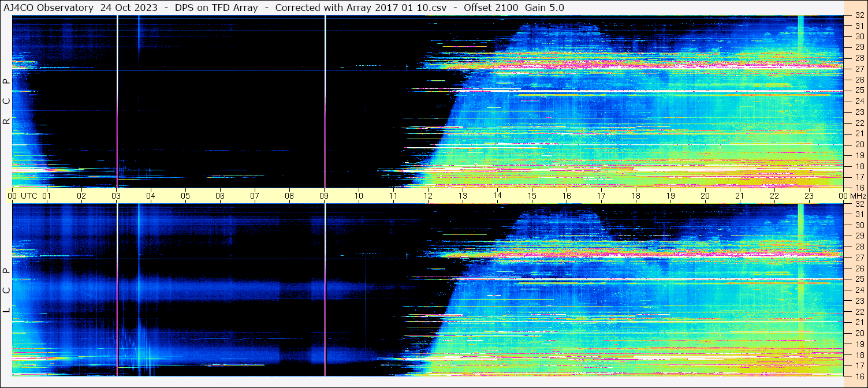Screen dimensions: 868x388
Task: Click the 09 UTC hour label
Action: pos(324,196)
